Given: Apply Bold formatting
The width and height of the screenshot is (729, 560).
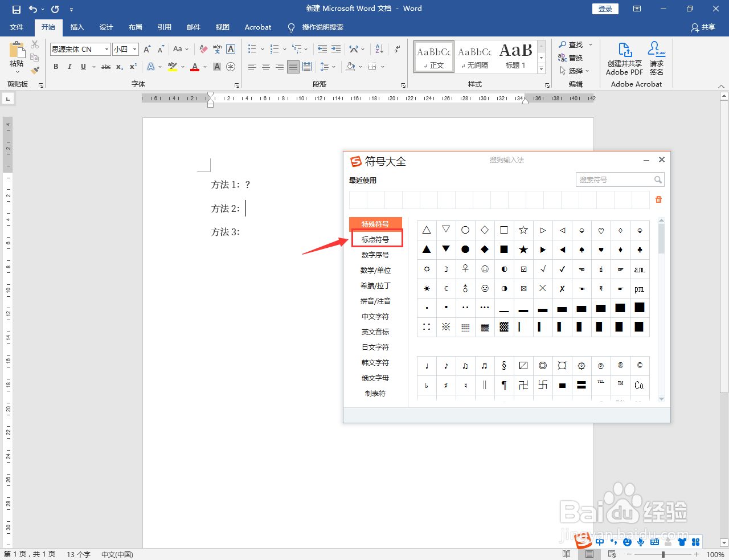Looking at the screenshot, I should (x=56, y=67).
